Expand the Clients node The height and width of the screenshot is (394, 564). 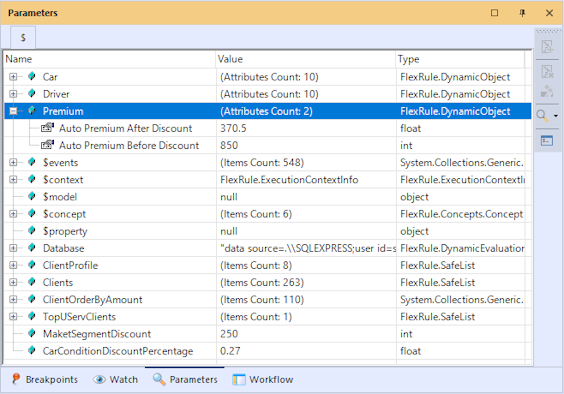(13, 282)
